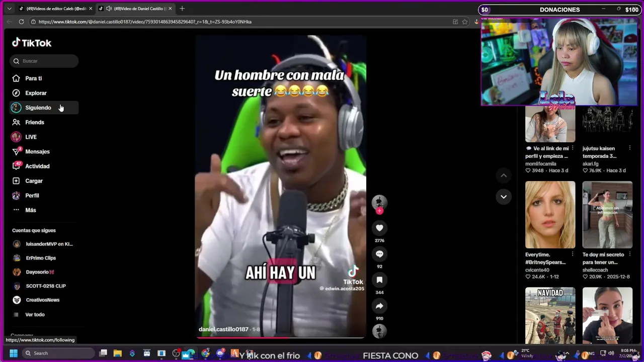The height and width of the screenshot is (362, 644).
Task: Go to previous video with up chevron
Action: click(504, 175)
